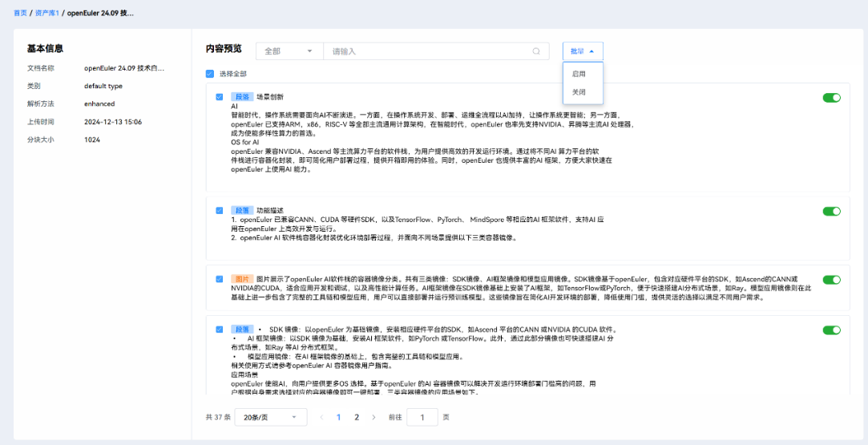Uncheck the SDK 镜像 paragraph checkbox
Viewport: 868px width, 445px height.
pyautogui.click(x=220, y=330)
